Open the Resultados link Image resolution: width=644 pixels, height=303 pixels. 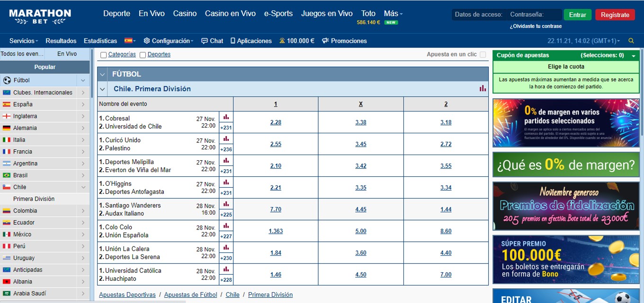(x=61, y=41)
